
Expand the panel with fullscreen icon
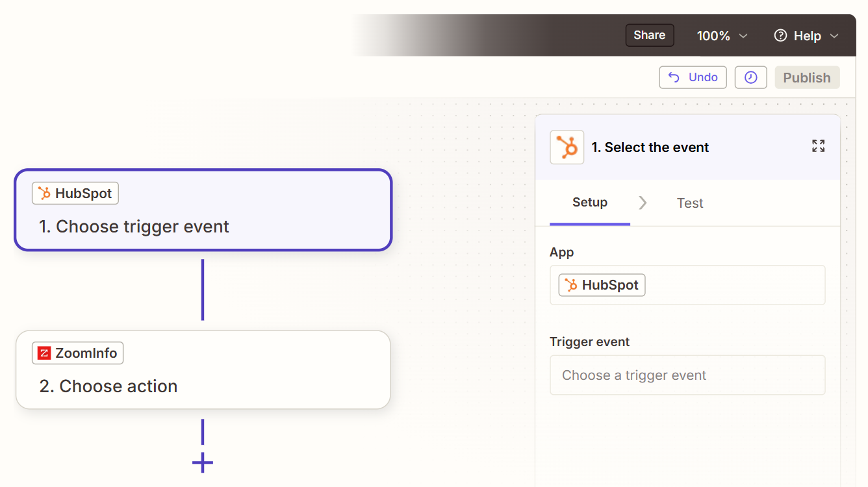[x=818, y=146]
